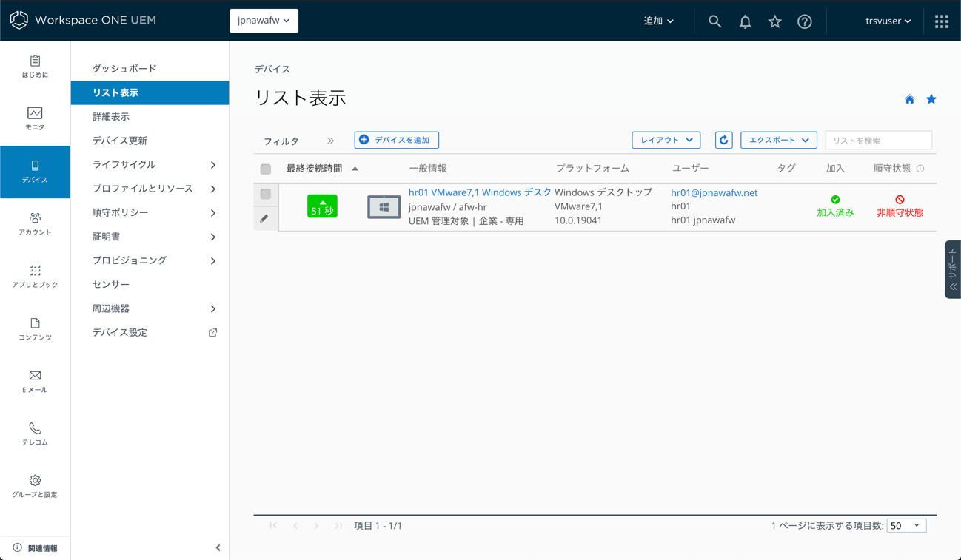Click the 非順守状態 compliance status
The height and width of the screenshot is (560, 961).
[900, 206]
